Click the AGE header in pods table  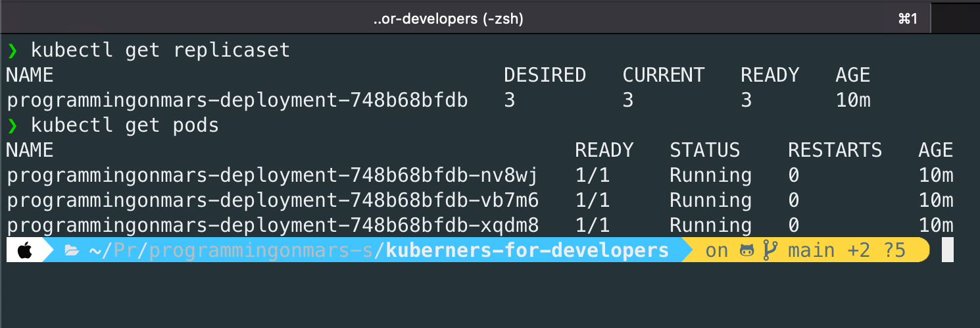(x=936, y=150)
